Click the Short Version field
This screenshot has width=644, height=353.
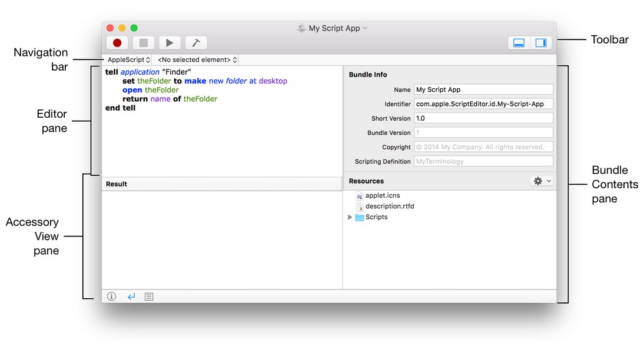483,118
